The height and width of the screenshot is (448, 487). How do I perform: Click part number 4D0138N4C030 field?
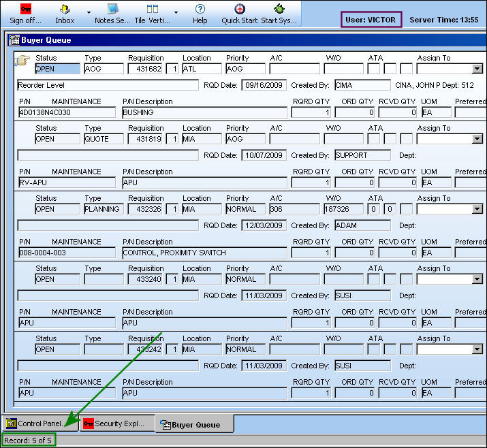click(x=67, y=112)
